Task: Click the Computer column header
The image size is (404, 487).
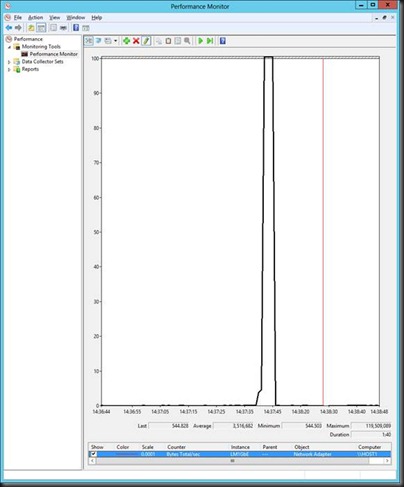Action: point(369,447)
